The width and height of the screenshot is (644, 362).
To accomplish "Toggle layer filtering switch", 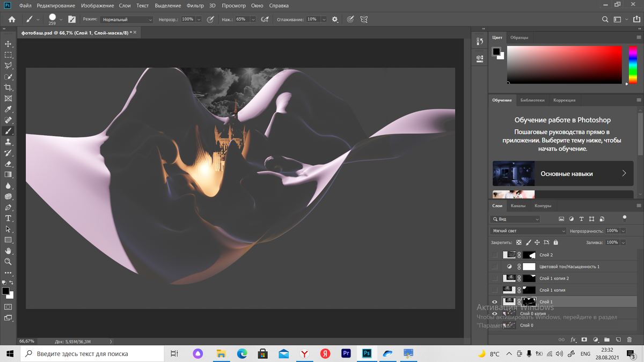I will click(x=624, y=218).
